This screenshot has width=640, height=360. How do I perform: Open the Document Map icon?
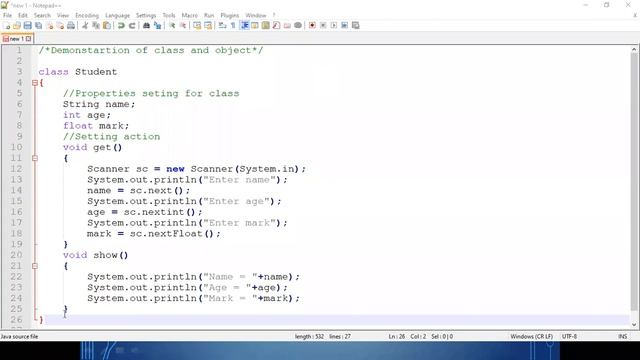[x=266, y=25]
